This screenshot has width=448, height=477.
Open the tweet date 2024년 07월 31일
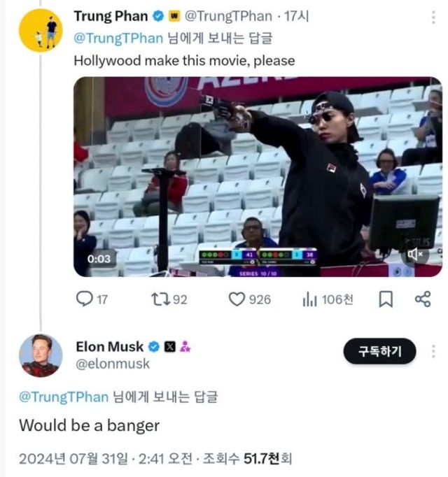(x=74, y=460)
